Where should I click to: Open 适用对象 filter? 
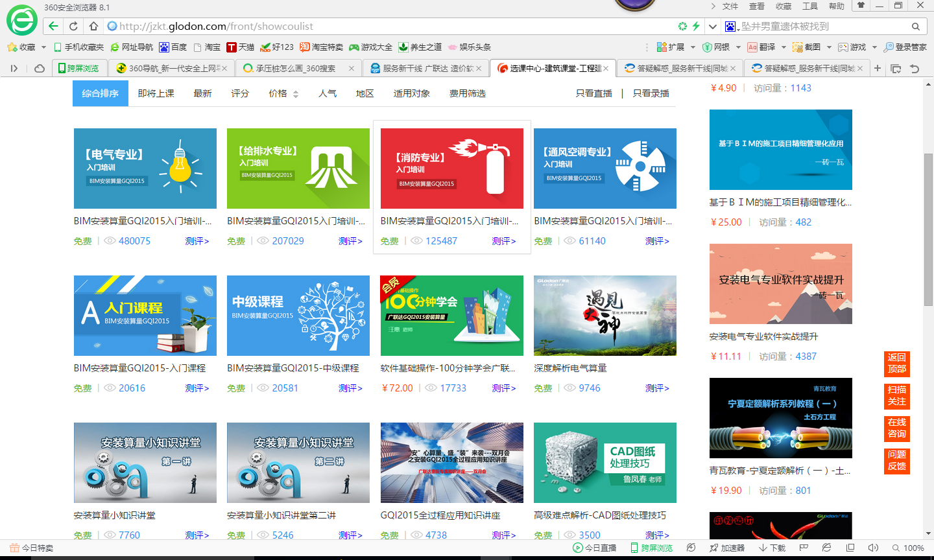coord(412,93)
